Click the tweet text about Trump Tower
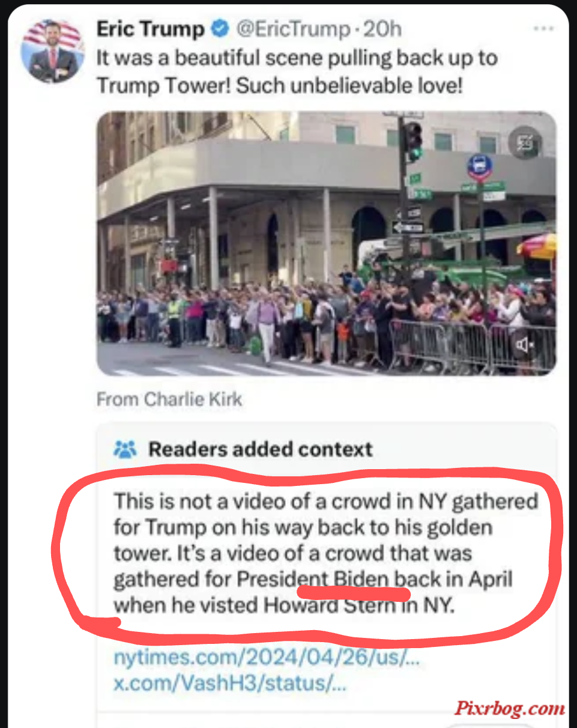The width and height of the screenshot is (577, 728). 297,72
